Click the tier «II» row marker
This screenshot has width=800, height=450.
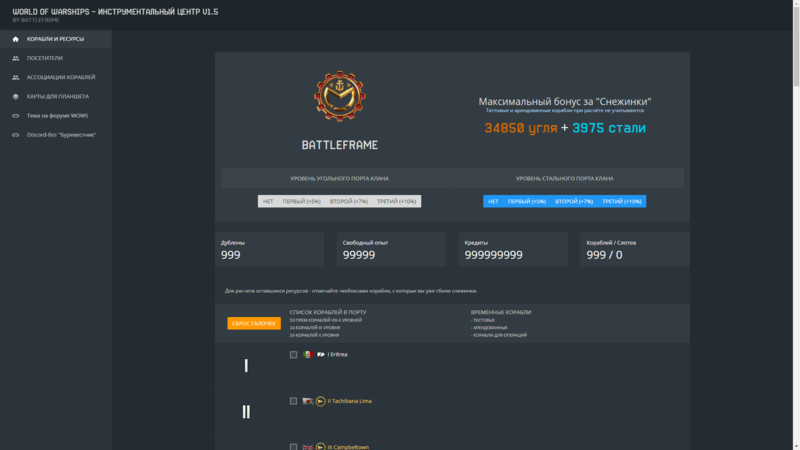click(246, 412)
